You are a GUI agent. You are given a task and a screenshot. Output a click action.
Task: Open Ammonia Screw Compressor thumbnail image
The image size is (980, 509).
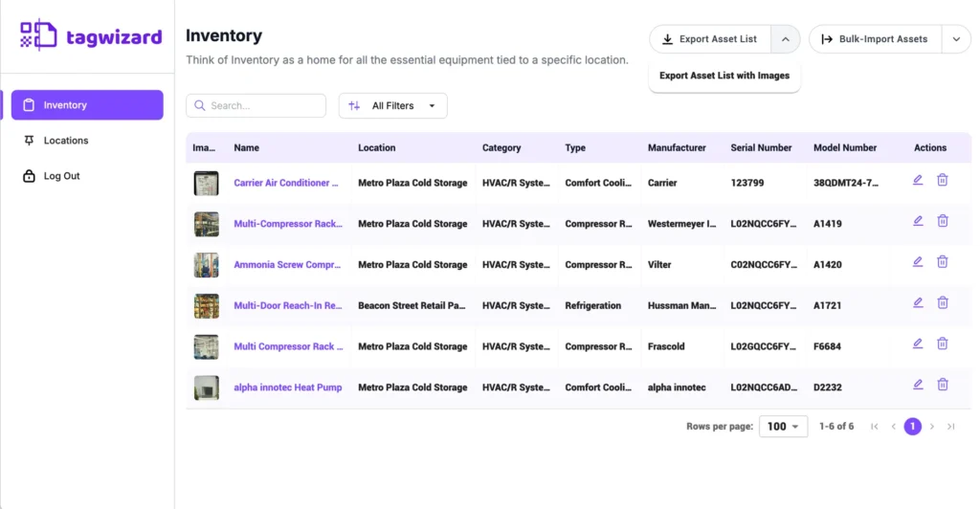(x=207, y=265)
